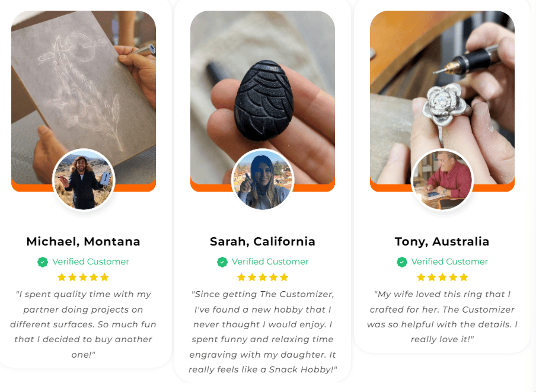Click the first star in Michael's rating
Screen dimensions: 536x392
(x=62, y=277)
